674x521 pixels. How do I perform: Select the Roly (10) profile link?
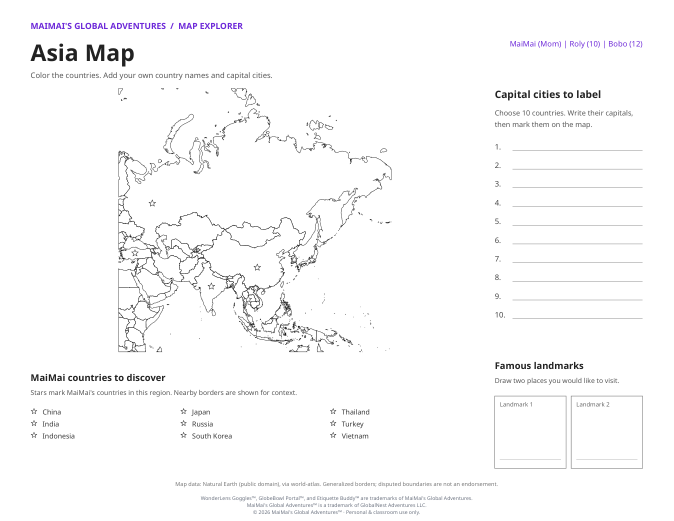pos(585,44)
